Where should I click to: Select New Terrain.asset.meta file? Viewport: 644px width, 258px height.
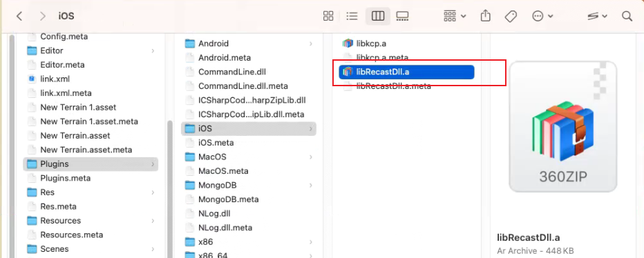point(91,150)
